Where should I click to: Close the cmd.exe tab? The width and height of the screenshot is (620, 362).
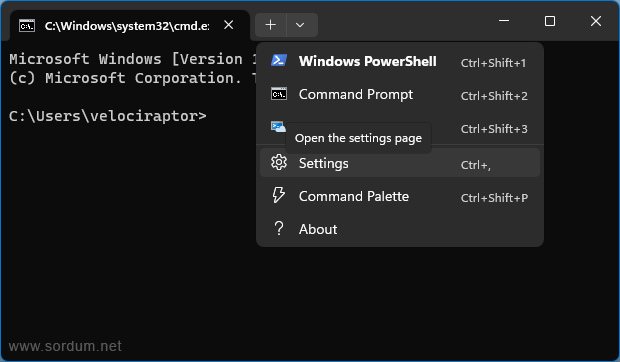coord(228,25)
